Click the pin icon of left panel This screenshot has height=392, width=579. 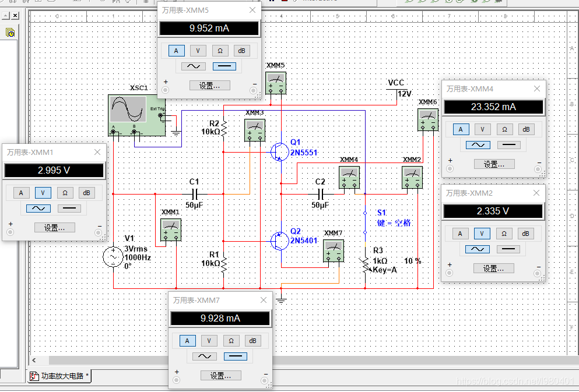(5, 16)
